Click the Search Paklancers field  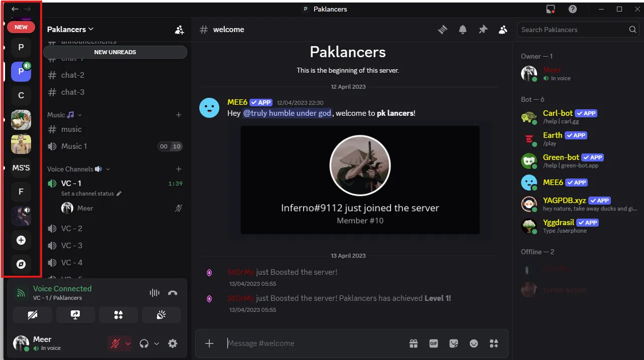573,30
